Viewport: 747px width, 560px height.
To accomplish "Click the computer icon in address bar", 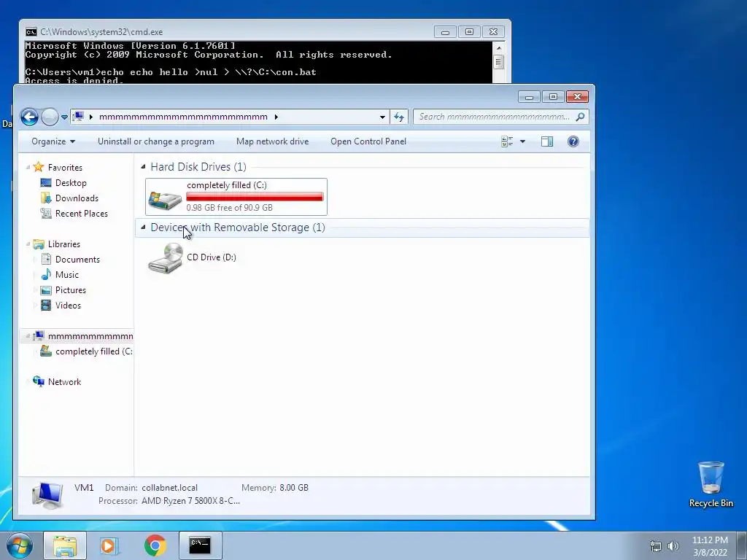I will [x=79, y=116].
